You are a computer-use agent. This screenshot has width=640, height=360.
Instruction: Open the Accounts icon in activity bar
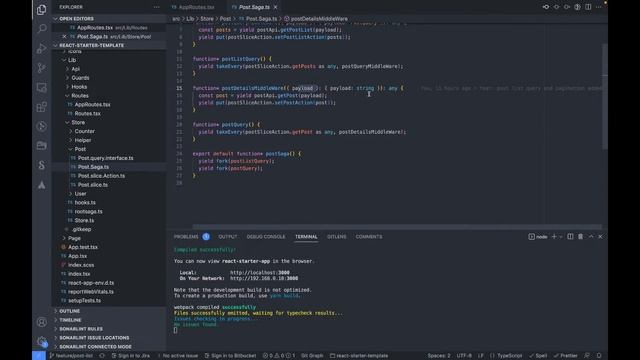(x=42, y=322)
